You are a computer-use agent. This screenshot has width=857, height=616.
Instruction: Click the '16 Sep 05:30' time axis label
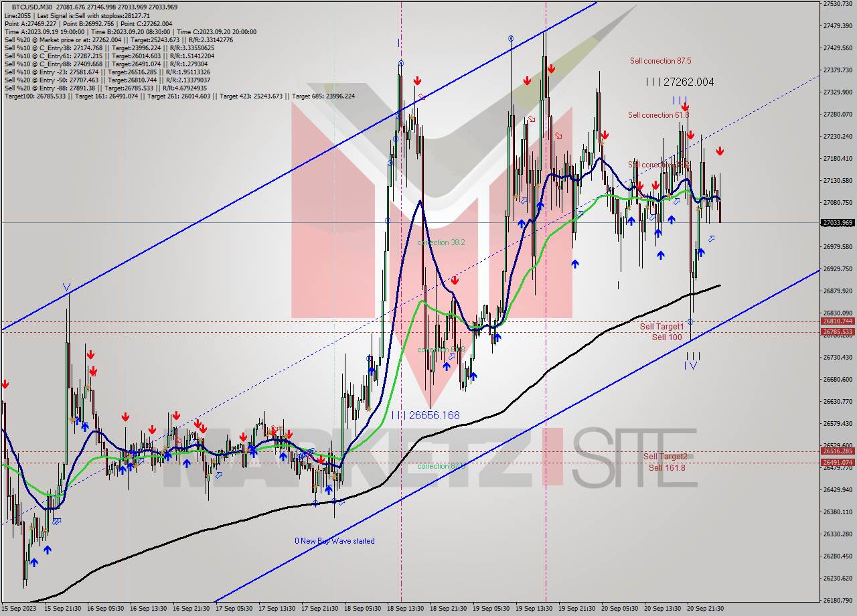[106, 609]
